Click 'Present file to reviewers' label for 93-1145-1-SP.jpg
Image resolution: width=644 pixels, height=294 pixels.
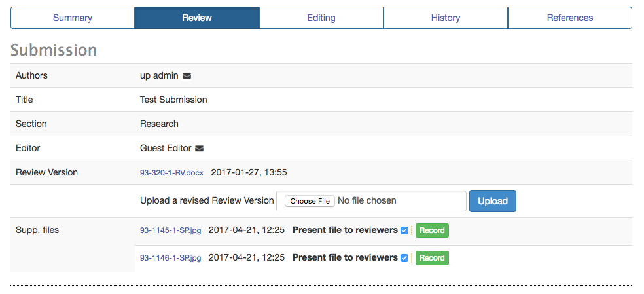coord(345,230)
